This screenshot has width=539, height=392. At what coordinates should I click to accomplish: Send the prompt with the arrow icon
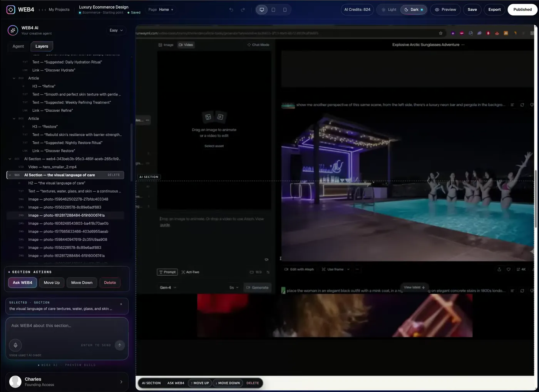pyautogui.click(x=120, y=345)
